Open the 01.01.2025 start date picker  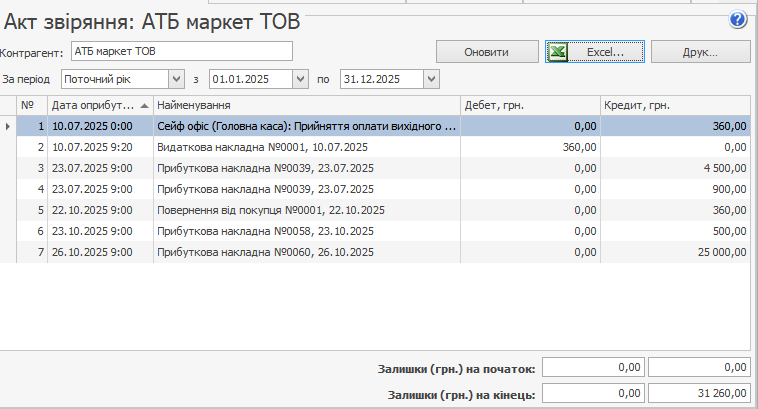(x=301, y=78)
